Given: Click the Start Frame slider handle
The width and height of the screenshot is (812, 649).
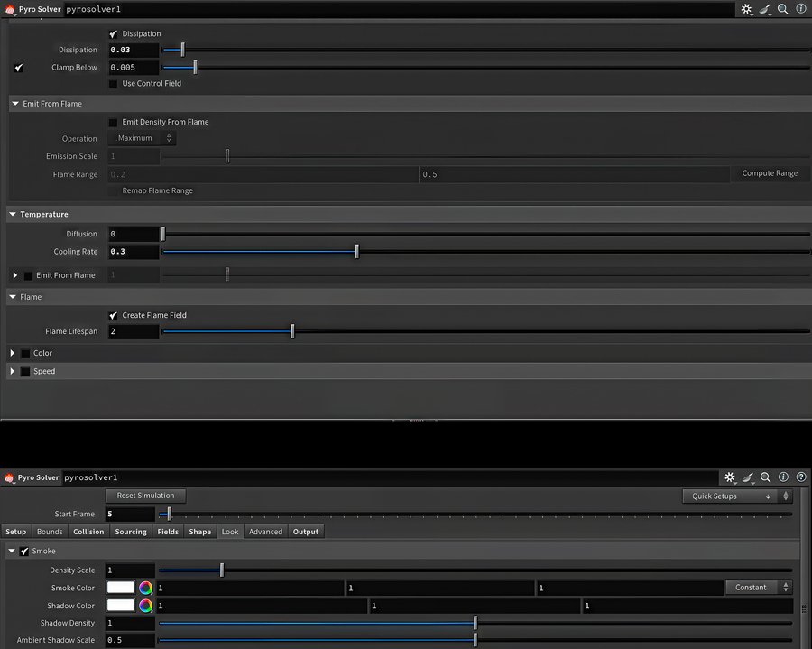Looking at the screenshot, I should point(170,514).
